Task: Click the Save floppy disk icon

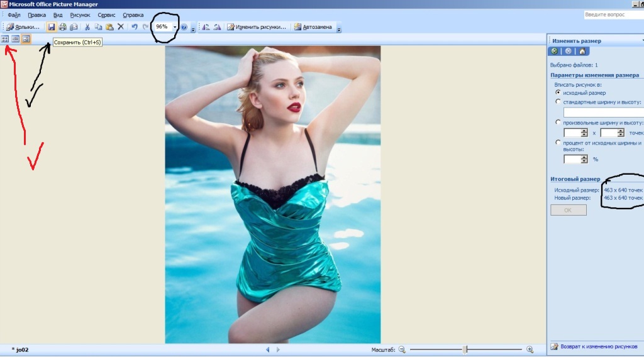Action: [x=52, y=27]
